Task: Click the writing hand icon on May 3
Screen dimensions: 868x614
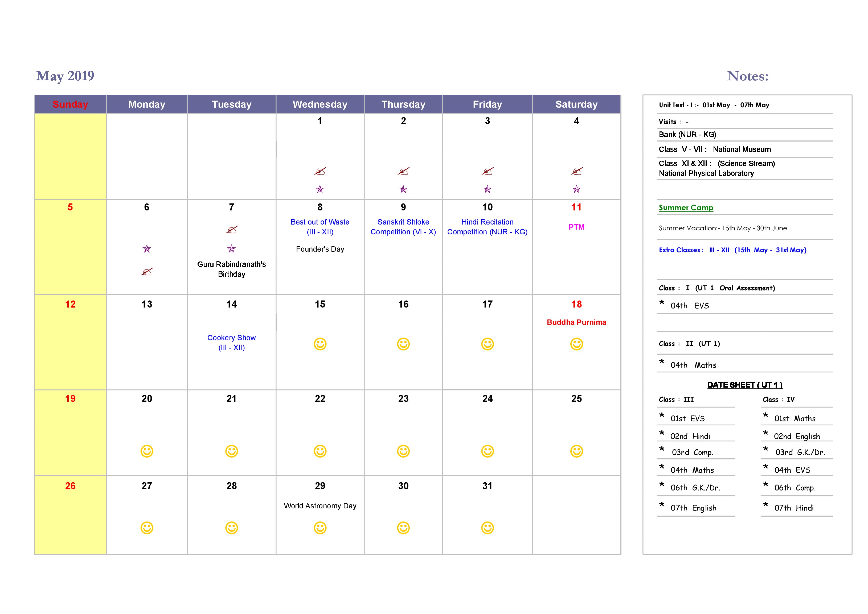Action: click(x=487, y=171)
